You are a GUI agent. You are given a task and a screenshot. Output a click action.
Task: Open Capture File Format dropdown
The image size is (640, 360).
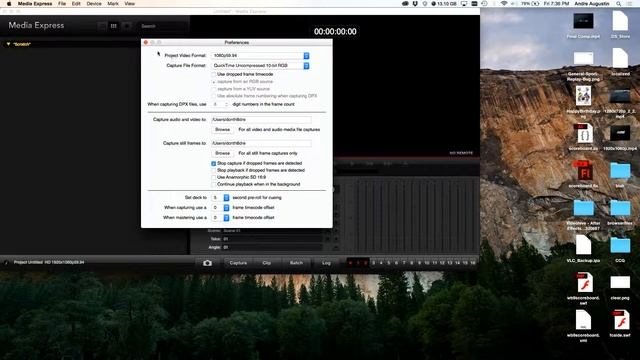(260, 66)
